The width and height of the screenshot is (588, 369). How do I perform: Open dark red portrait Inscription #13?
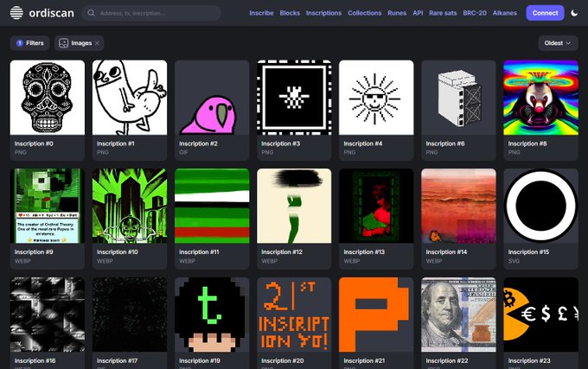[x=376, y=206]
